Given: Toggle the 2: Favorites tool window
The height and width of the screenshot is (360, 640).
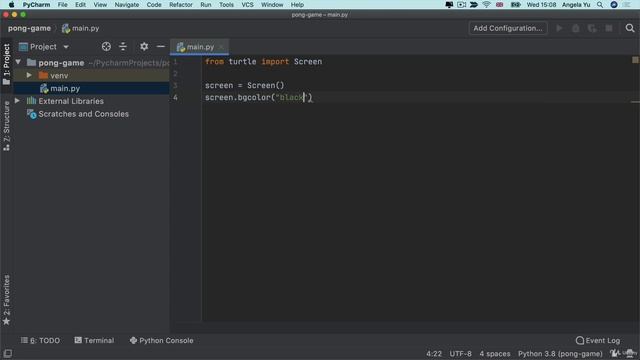Looking at the screenshot, I should click(6, 300).
